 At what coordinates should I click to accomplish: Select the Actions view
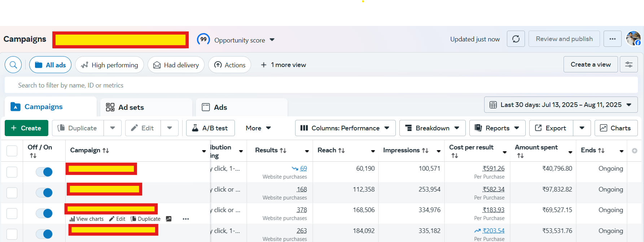229,65
